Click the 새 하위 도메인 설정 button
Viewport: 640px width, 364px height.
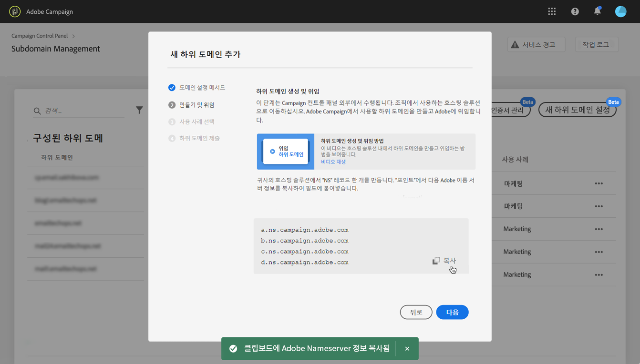point(578,110)
